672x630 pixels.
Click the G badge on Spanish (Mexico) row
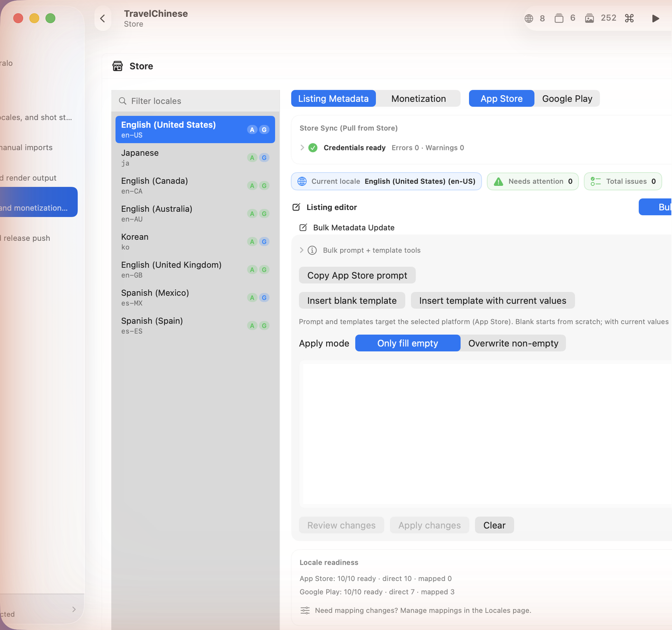tap(264, 298)
